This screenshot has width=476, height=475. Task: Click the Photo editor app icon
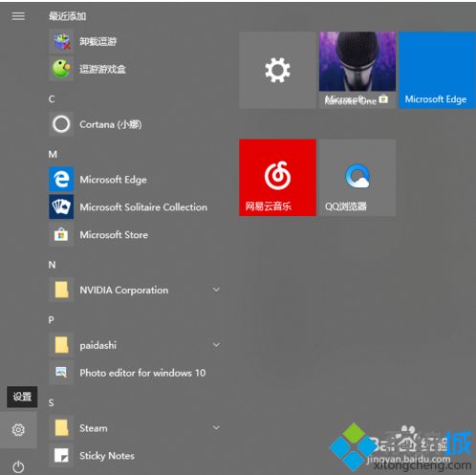click(x=61, y=373)
